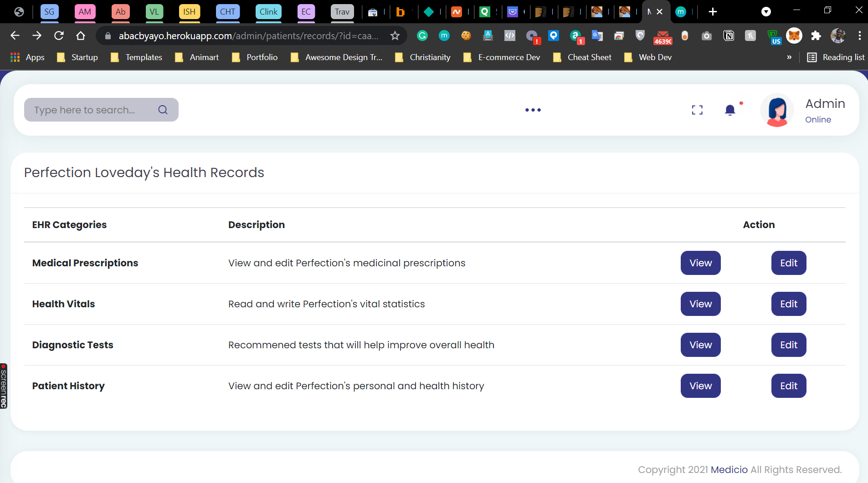The width and height of the screenshot is (868, 483).
Task: Click the Admin profile avatar
Action: (x=777, y=110)
